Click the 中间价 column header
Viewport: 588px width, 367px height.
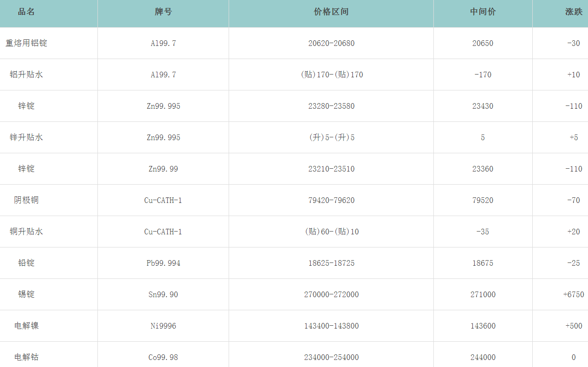(483, 12)
